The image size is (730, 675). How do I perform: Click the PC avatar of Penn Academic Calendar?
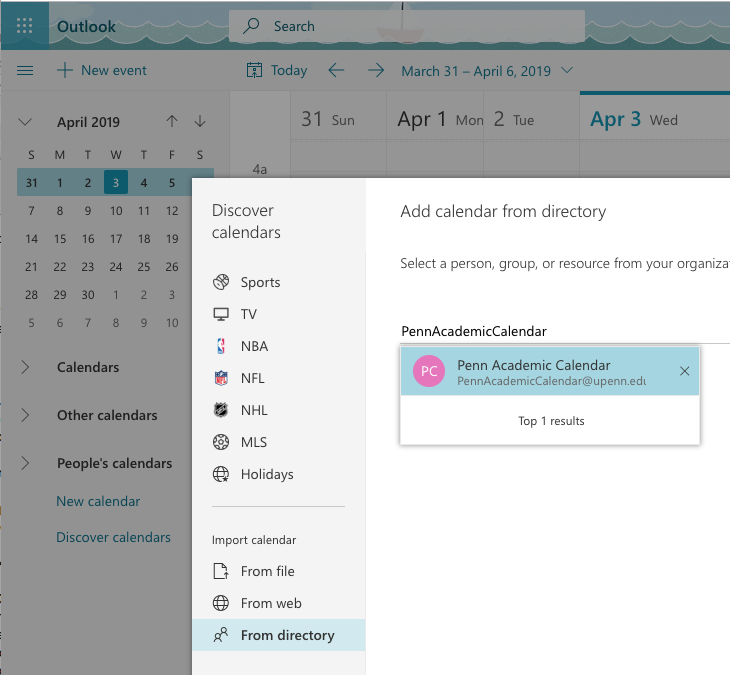point(429,371)
